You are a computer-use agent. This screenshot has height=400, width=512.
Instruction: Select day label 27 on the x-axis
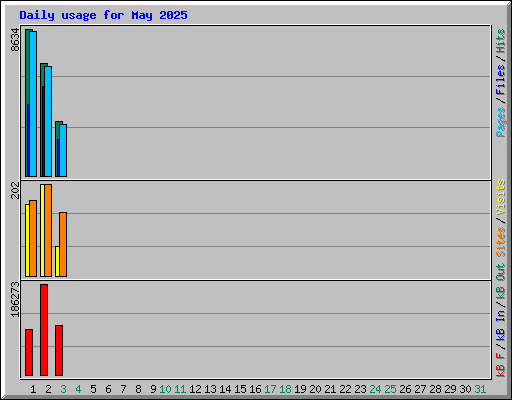tap(420, 389)
